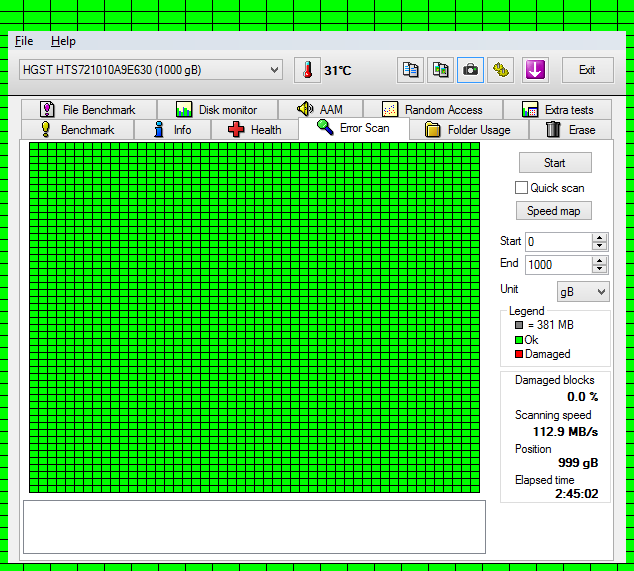Image resolution: width=634 pixels, height=571 pixels.
Task: Click the File Benchmark tab icon
Action: pyautogui.click(x=47, y=110)
